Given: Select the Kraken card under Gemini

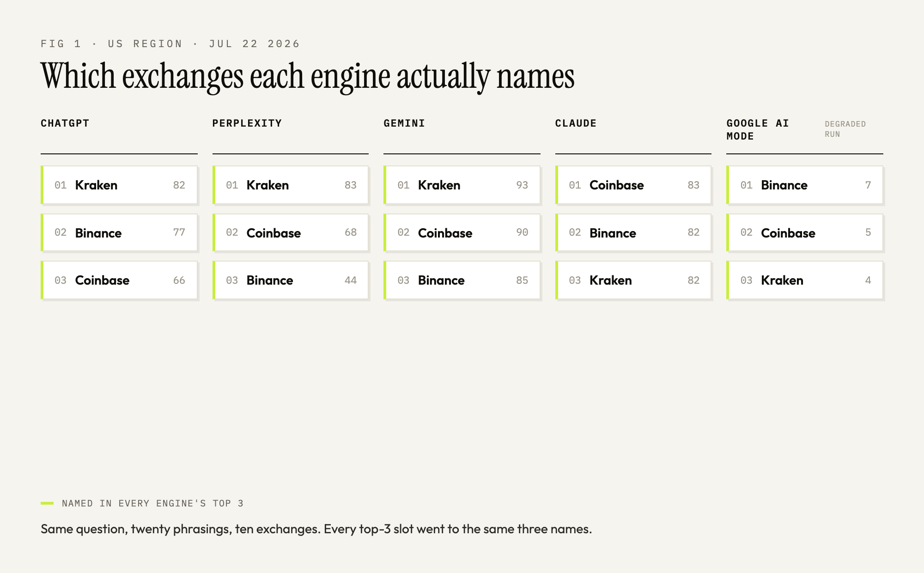Looking at the screenshot, I should tap(462, 185).
